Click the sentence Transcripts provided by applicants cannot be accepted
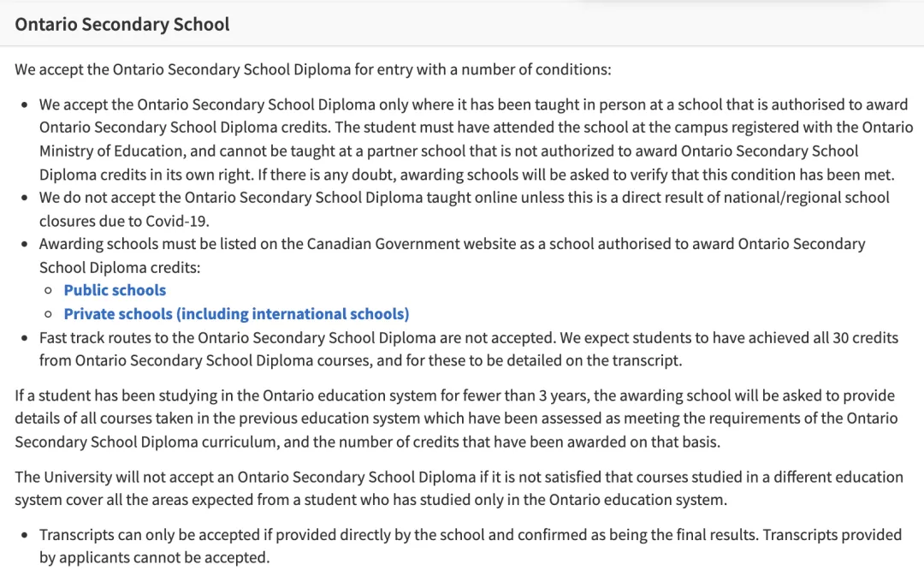Viewport: 924px width, 582px height. 471,546
